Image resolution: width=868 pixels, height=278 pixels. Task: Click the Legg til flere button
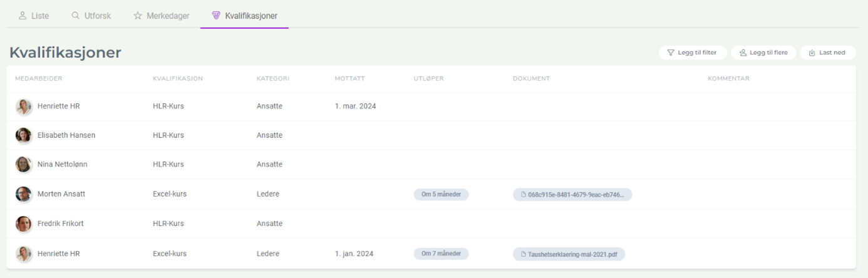(x=763, y=53)
